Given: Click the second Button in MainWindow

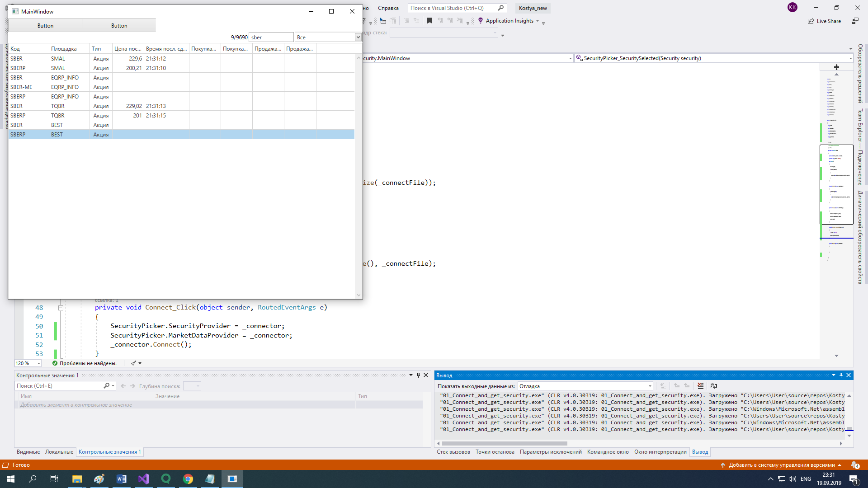Looking at the screenshot, I should 119,26.
